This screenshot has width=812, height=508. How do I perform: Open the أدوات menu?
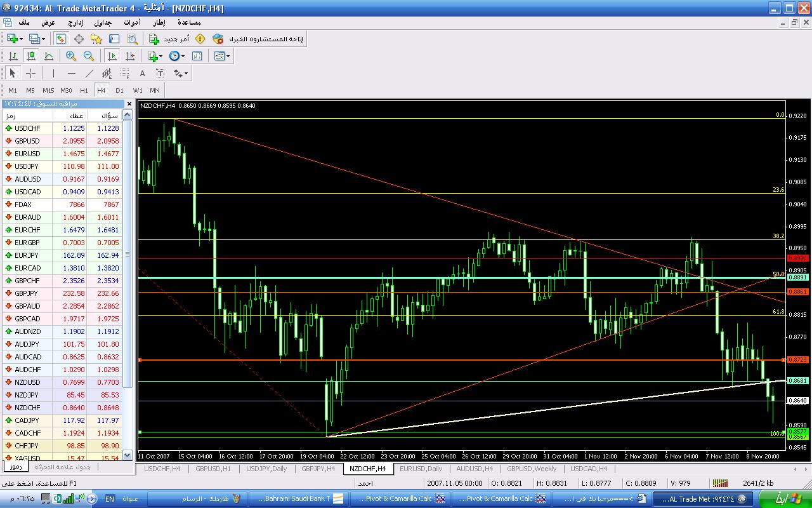click(x=132, y=22)
